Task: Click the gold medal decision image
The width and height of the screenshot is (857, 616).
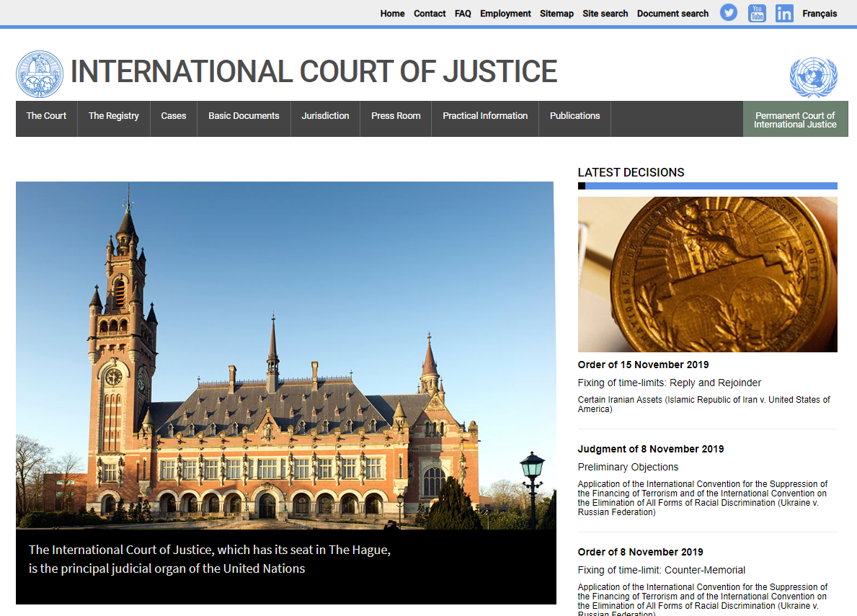Action: tap(707, 274)
